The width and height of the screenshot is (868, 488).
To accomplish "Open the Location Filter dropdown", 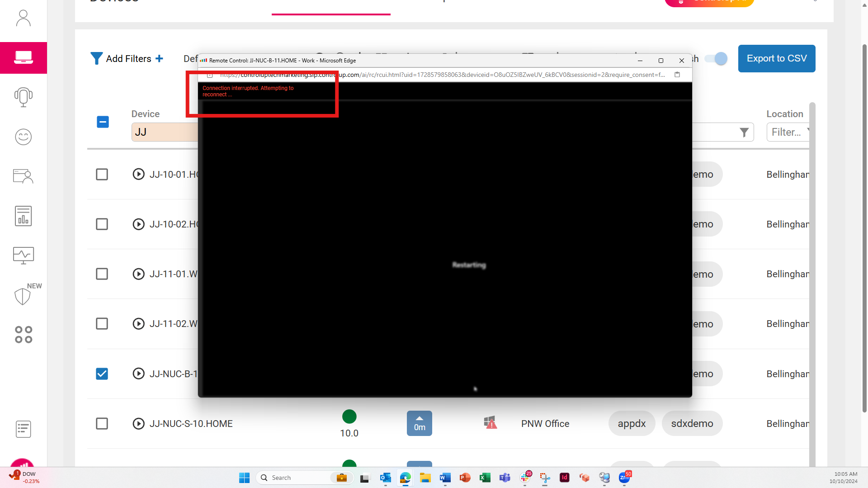I will coord(788,132).
